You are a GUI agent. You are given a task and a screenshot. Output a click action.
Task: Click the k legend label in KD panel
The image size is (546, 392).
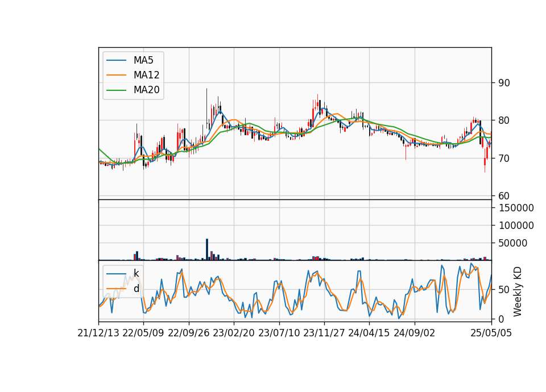click(x=136, y=273)
